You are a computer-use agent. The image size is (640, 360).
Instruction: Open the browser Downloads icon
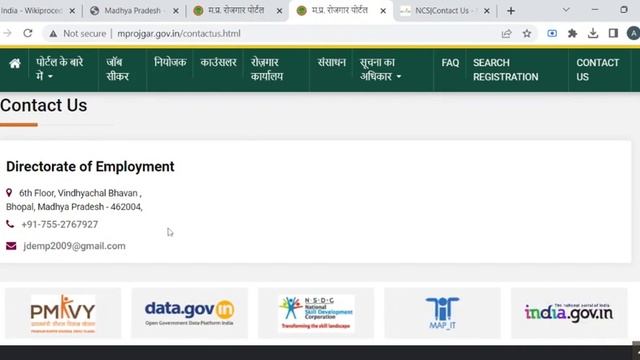pyautogui.click(x=593, y=33)
